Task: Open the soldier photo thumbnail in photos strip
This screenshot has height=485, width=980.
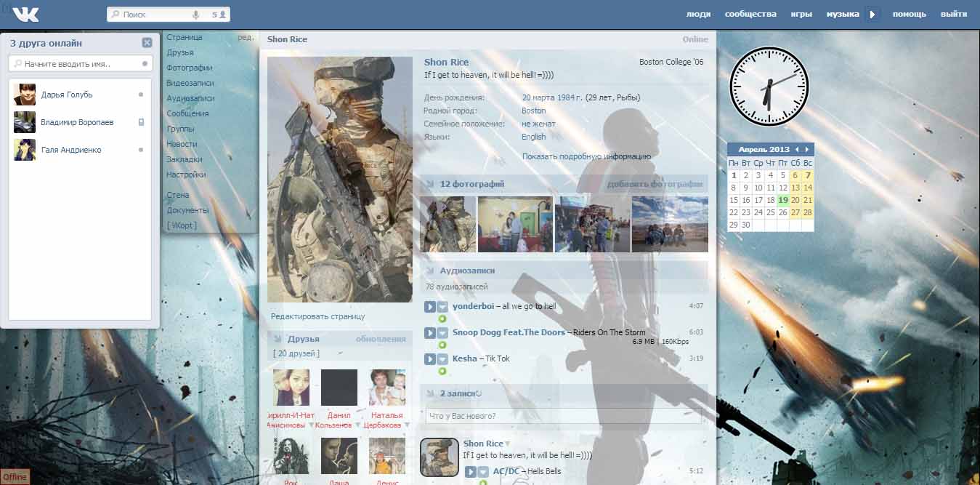Action: [x=448, y=224]
